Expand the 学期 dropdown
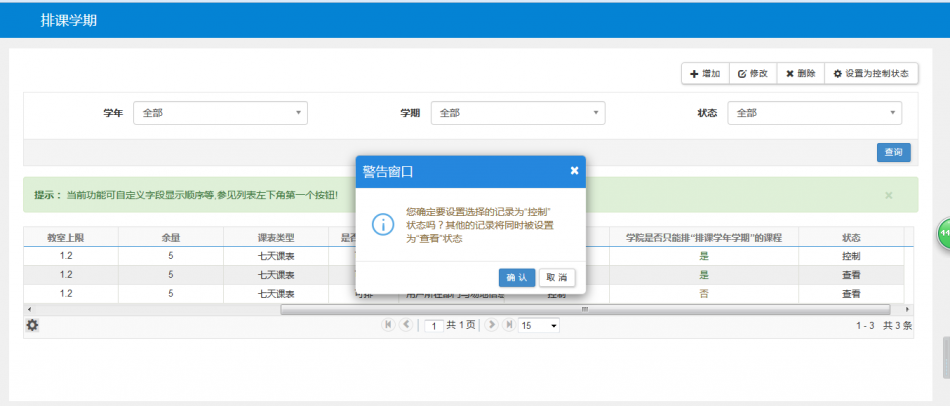The image size is (950, 406). [517, 113]
